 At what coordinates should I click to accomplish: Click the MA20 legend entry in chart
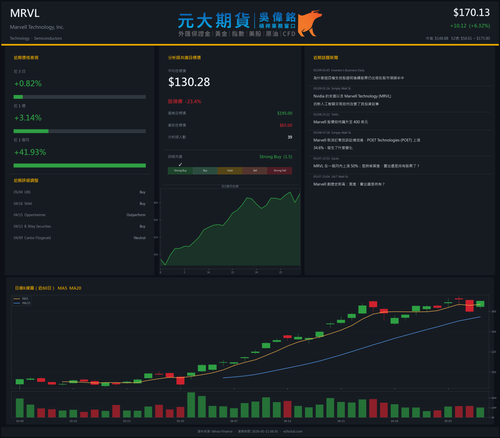22,303
